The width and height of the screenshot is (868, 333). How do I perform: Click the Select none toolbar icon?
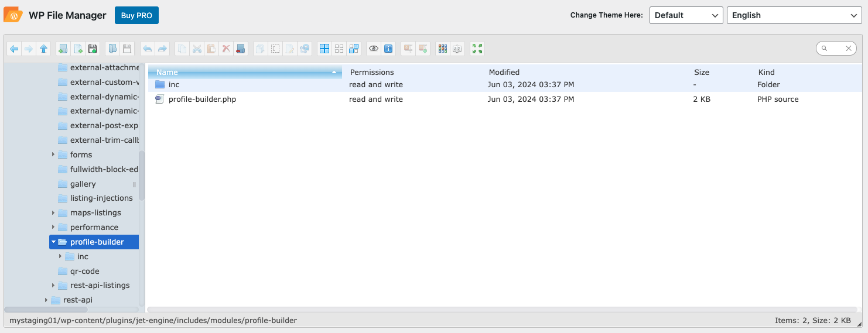339,49
